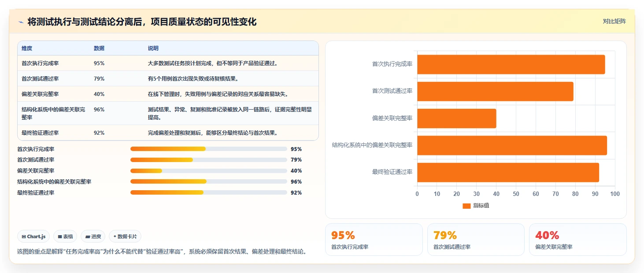
Task: Click the chart axis label 最终验证通过率
Action: [x=392, y=172]
